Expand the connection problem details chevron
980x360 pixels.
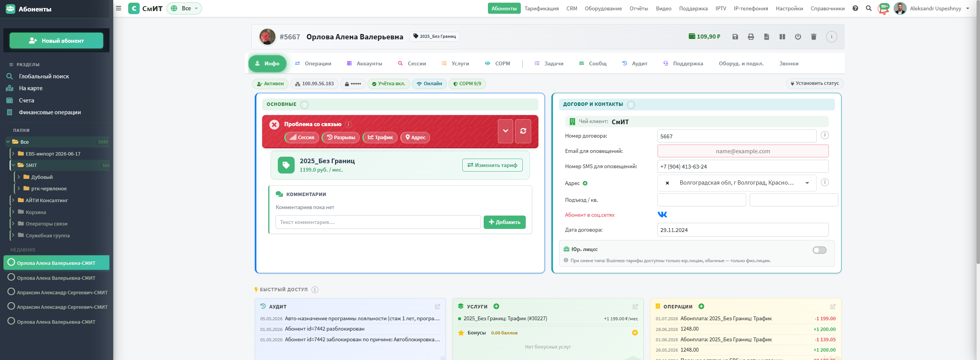505,131
